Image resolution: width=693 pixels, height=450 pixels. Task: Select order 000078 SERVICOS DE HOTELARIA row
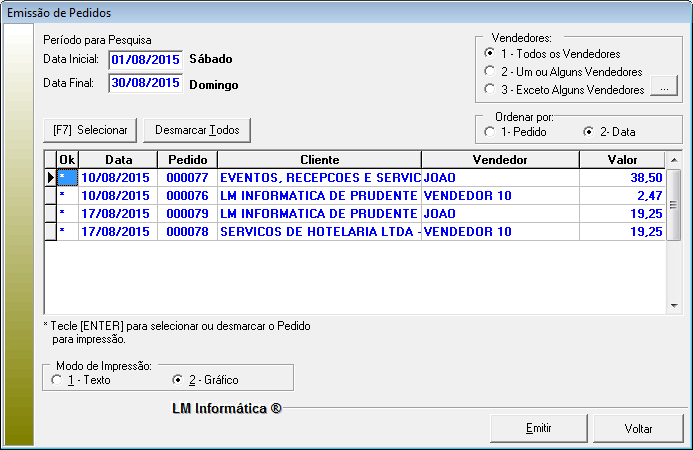pyautogui.click(x=320, y=231)
